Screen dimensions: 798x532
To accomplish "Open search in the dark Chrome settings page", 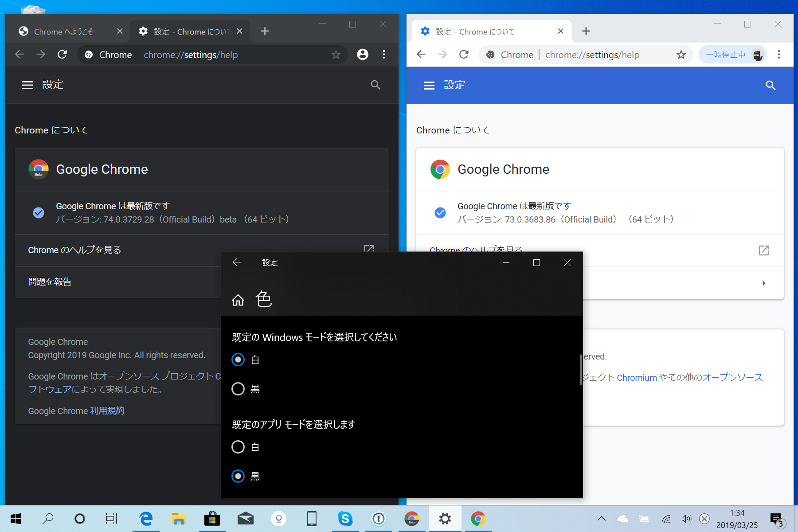I will (376, 85).
